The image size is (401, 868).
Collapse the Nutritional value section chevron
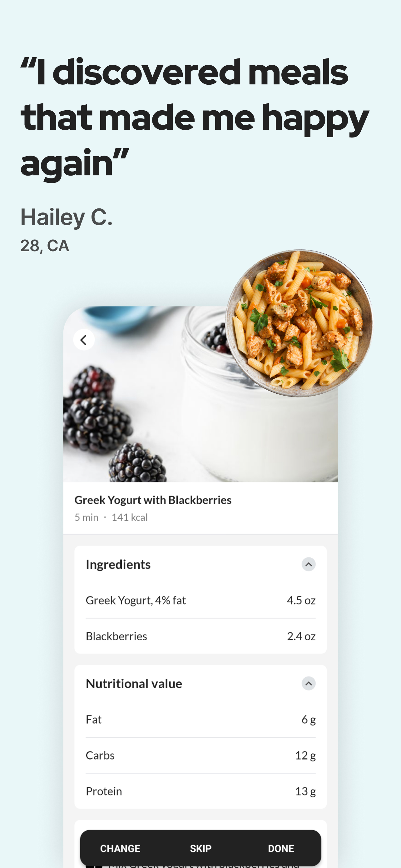(309, 684)
